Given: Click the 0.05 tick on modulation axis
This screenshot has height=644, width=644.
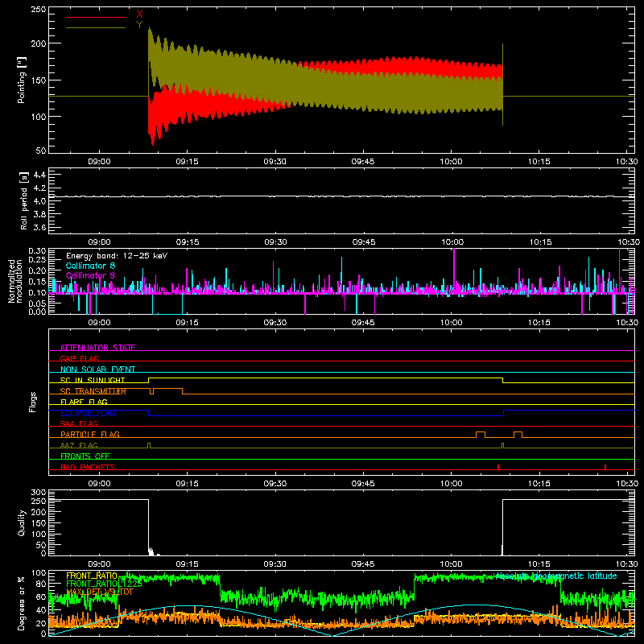Looking at the screenshot, I should click(x=37, y=303).
